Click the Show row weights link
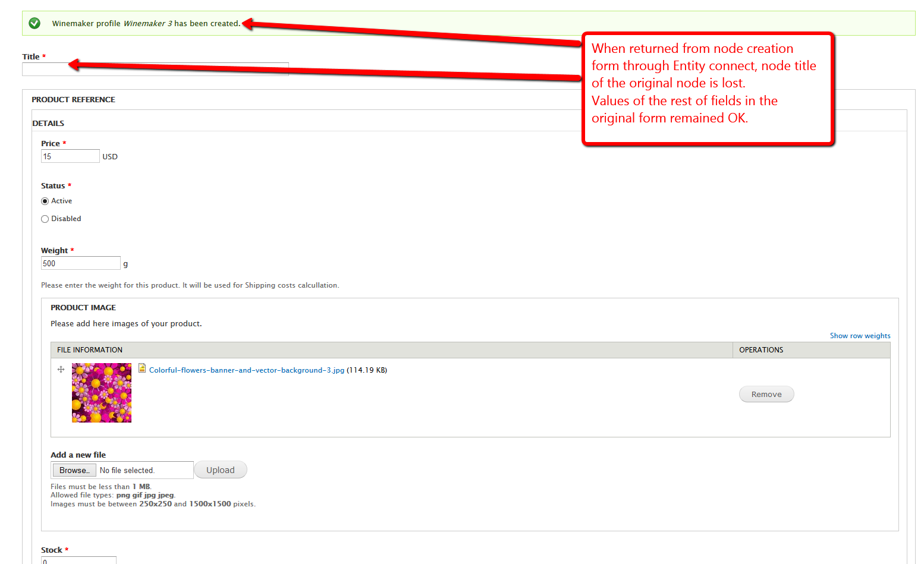Screen dimensions: 924x564 (x=860, y=335)
